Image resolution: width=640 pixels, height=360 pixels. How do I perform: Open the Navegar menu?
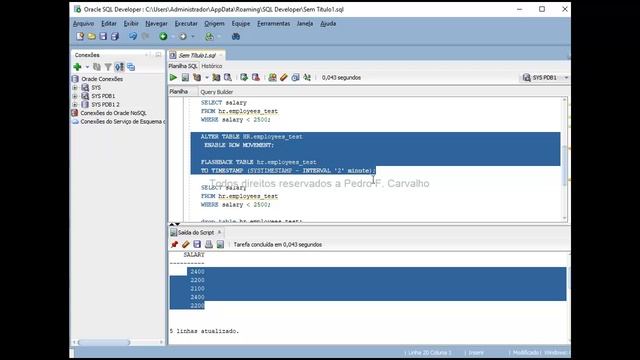[x=156, y=23]
